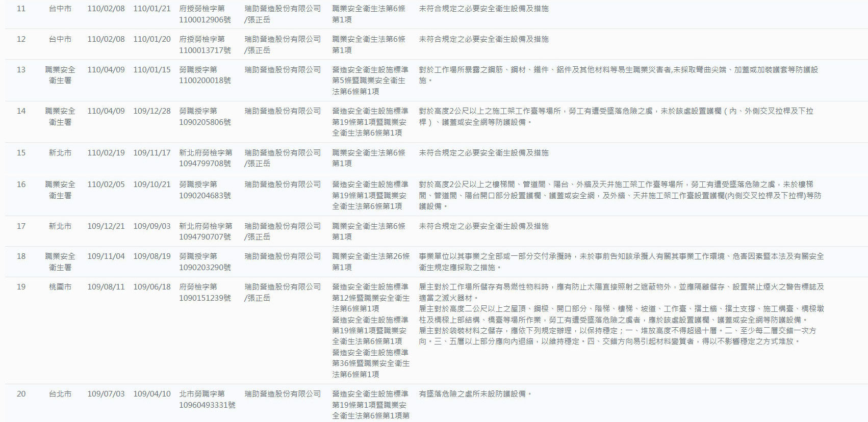This screenshot has width=868, height=422.
Task: Select document number 1100013717號 in row 12
Action: (205, 50)
